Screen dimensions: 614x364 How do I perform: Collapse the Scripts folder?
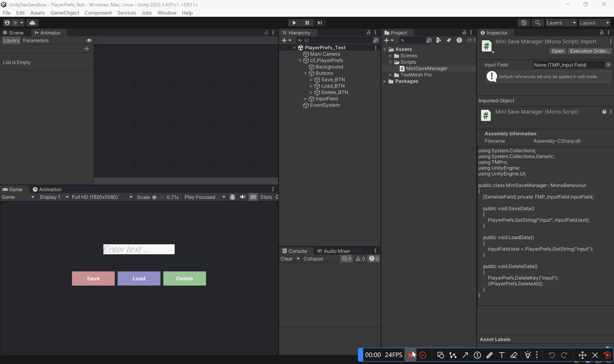[x=390, y=62]
